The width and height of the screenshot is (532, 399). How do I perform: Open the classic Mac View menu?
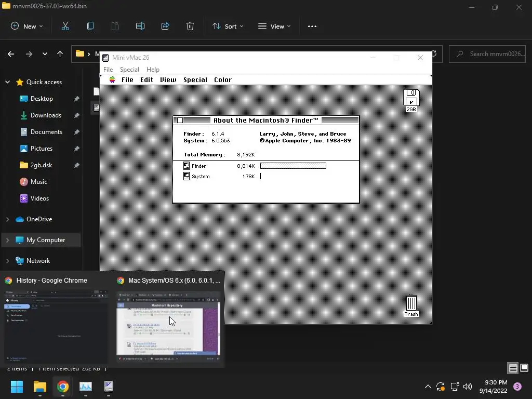[x=168, y=79]
